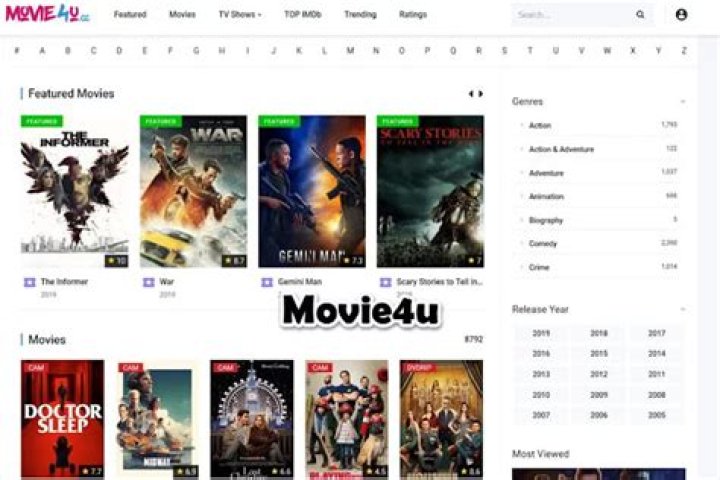This screenshot has height=480, width=720.
Task: Click movie icon beside Gemini Man title
Action: pyautogui.click(x=267, y=282)
